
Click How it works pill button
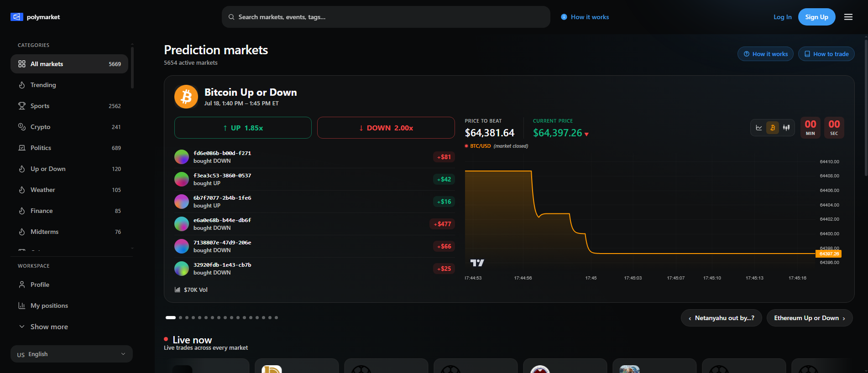point(765,54)
